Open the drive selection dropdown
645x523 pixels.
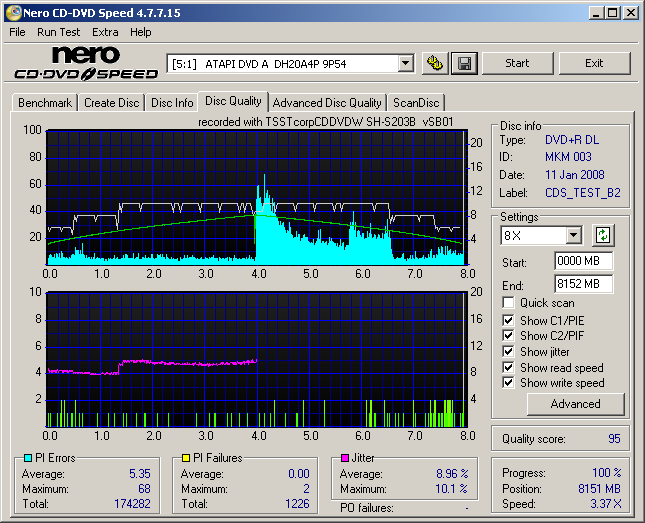(x=406, y=64)
